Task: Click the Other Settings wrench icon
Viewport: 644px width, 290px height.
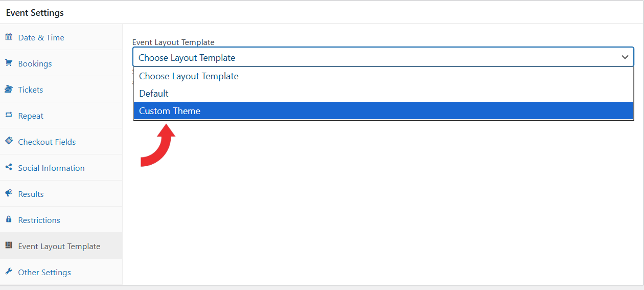Action: point(9,272)
